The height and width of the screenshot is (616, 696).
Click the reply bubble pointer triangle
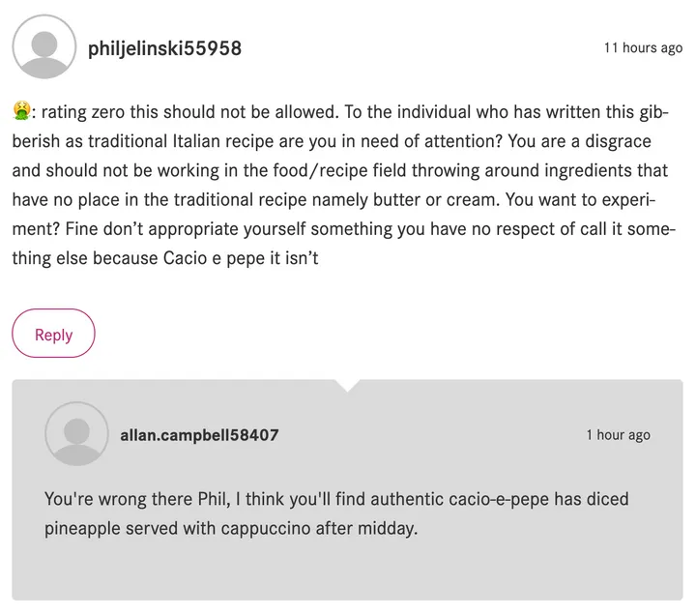(x=347, y=385)
